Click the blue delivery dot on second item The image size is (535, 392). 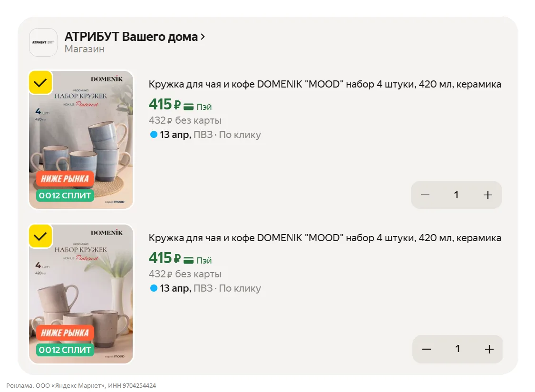pos(154,288)
